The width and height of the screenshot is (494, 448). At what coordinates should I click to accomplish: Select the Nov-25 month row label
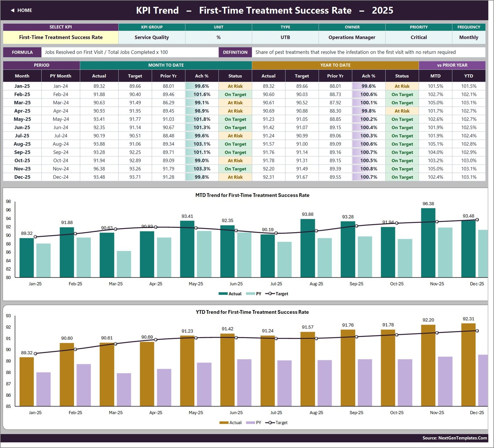point(22,169)
